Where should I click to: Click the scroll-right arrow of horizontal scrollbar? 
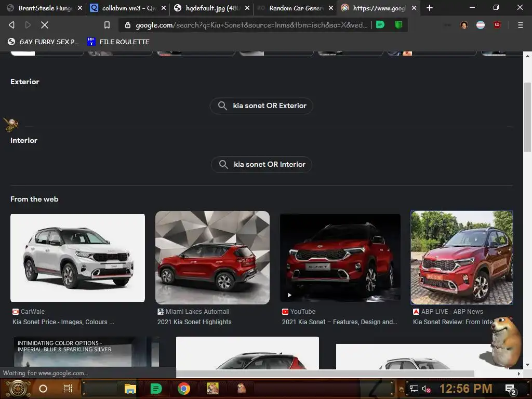pos(519,374)
